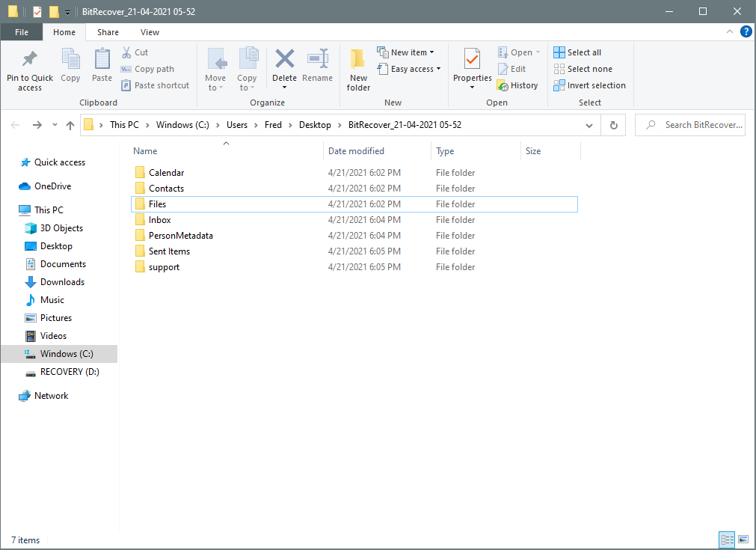Select the Sent Items folder
756x550 pixels.
click(x=354, y=251)
